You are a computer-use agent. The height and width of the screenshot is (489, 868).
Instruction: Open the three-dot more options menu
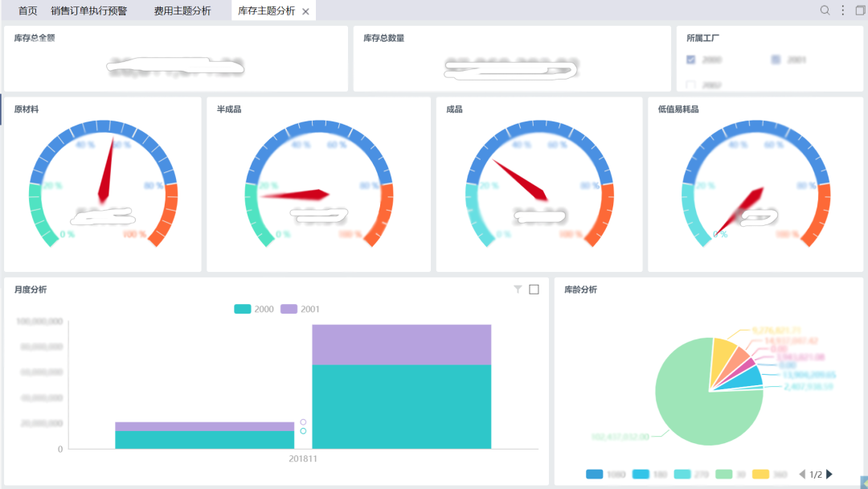pyautogui.click(x=842, y=10)
